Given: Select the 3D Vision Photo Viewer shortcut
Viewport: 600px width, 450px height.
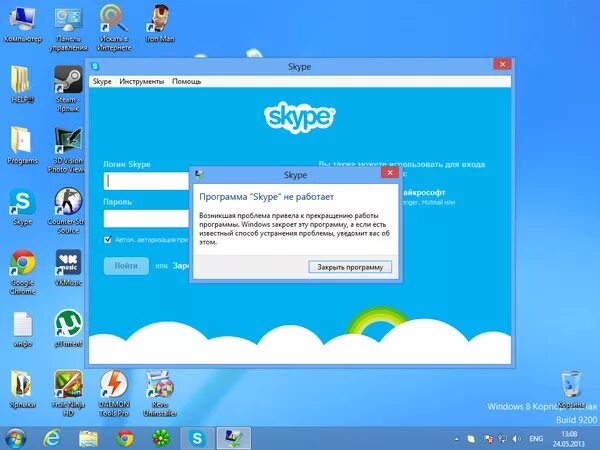Looking at the screenshot, I should (x=68, y=150).
